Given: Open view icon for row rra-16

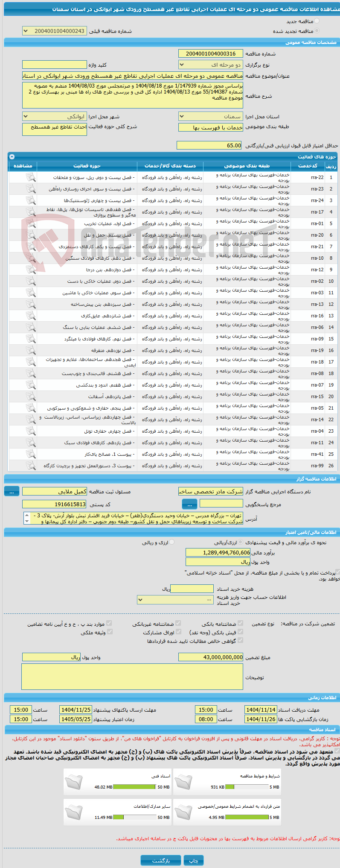Looking at the screenshot, I should 31,316.
